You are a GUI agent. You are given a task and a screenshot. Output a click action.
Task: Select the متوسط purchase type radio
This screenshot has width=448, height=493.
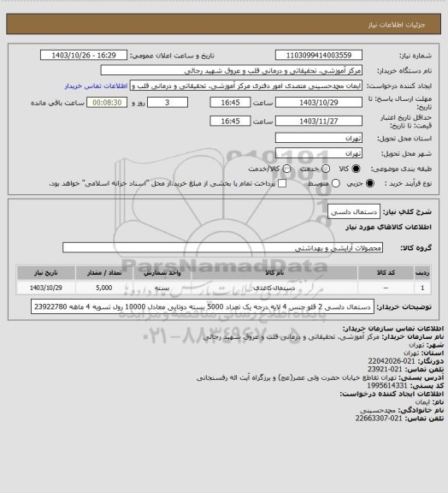(336, 183)
